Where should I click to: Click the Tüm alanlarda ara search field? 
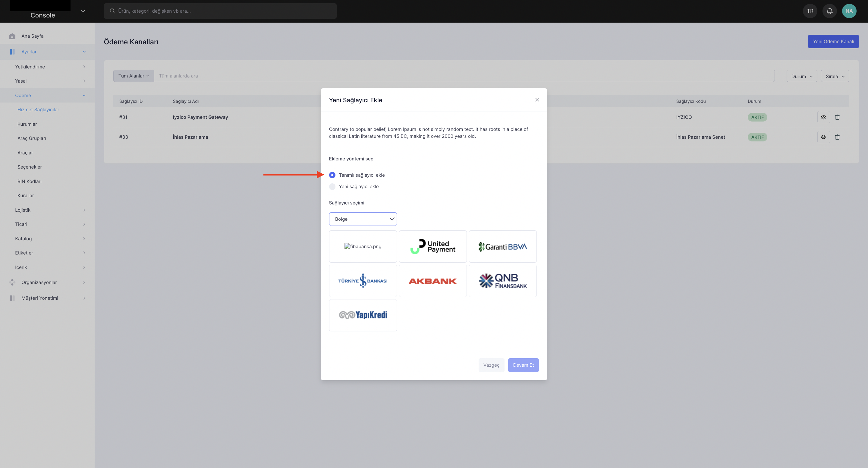(x=464, y=76)
